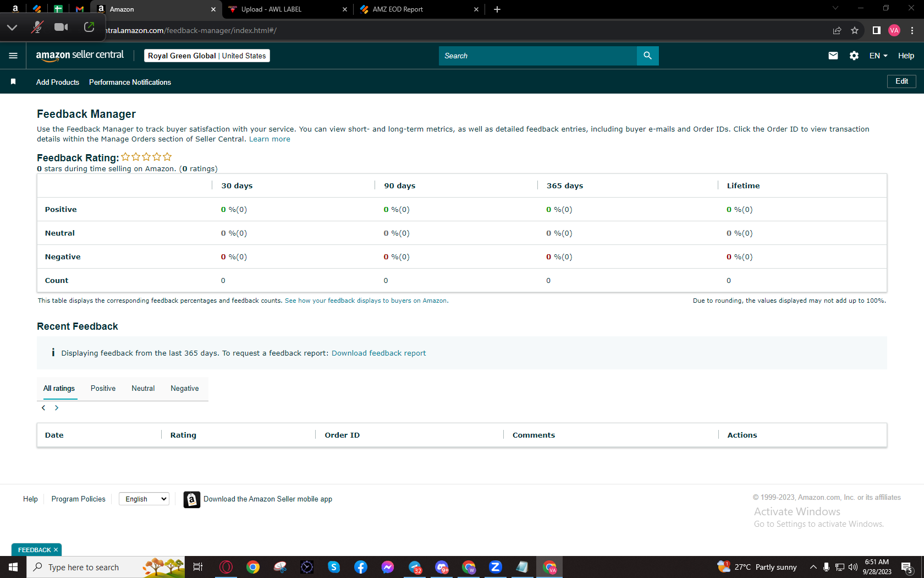The image size is (924, 578).
Task: Click the footer Help link
Action: [x=30, y=499]
